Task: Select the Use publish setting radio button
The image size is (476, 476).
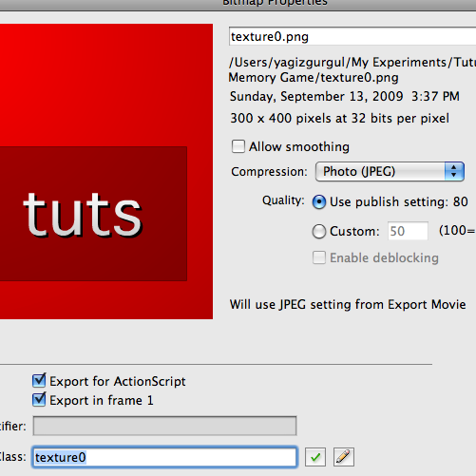Action: 319,202
